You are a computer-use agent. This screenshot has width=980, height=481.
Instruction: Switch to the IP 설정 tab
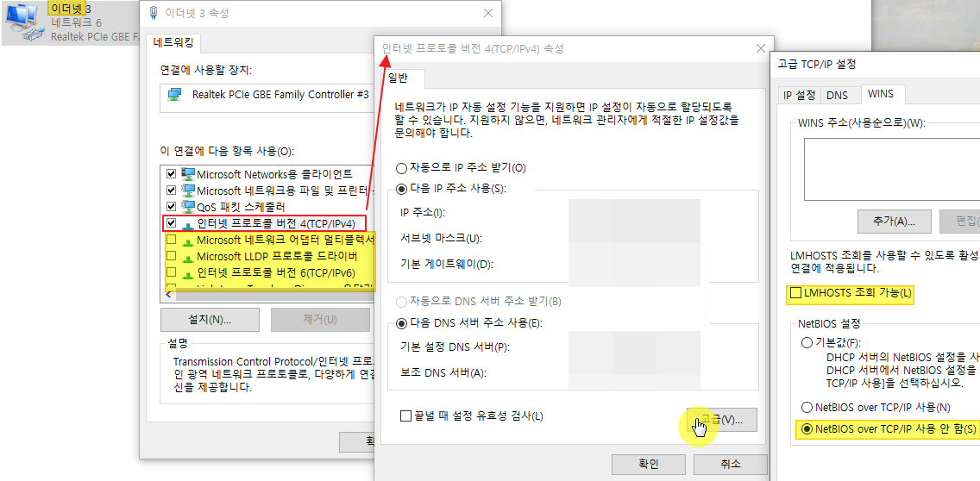click(800, 95)
